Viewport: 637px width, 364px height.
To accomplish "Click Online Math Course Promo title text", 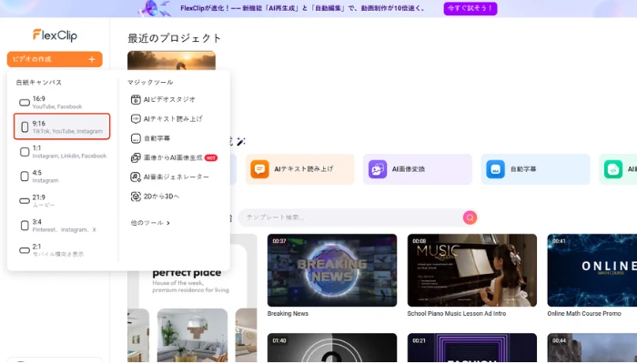I will coord(584,314).
